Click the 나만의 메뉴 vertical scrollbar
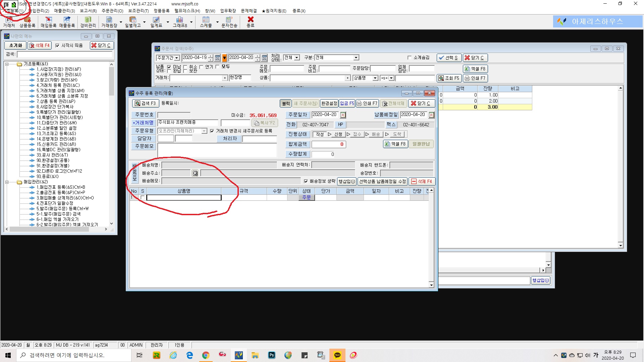Viewport: 644px width, 362px height. coord(111,144)
